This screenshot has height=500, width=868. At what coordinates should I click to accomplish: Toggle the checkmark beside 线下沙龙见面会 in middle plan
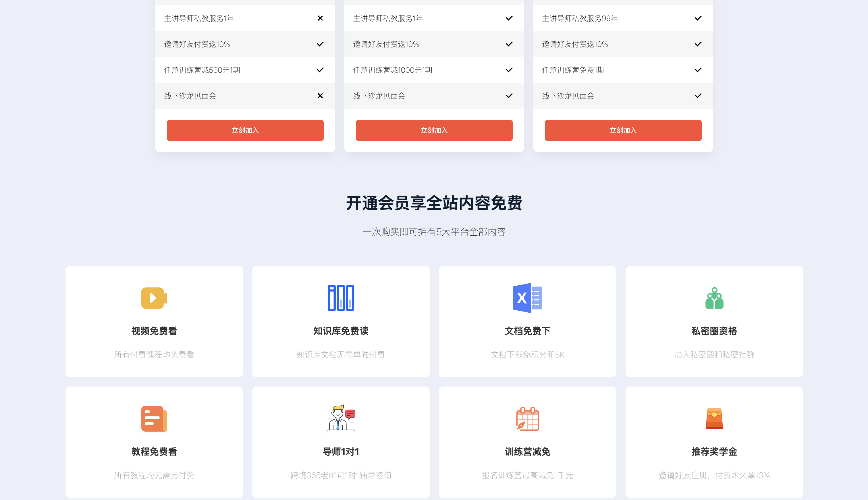(x=509, y=96)
